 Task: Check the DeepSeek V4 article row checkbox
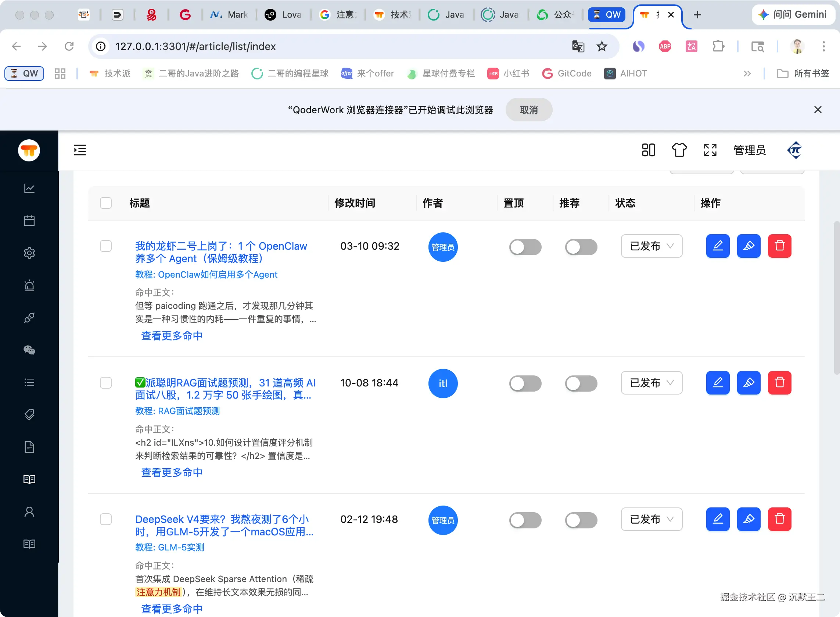pos(106,519)
